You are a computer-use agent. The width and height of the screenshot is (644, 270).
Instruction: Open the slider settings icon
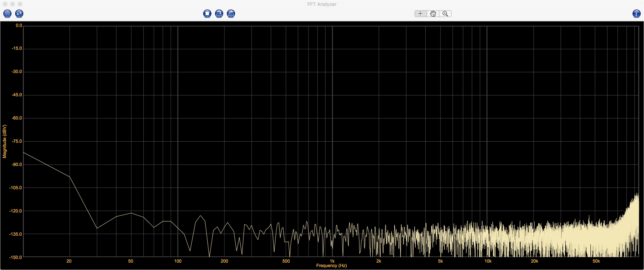click(19, 13)
